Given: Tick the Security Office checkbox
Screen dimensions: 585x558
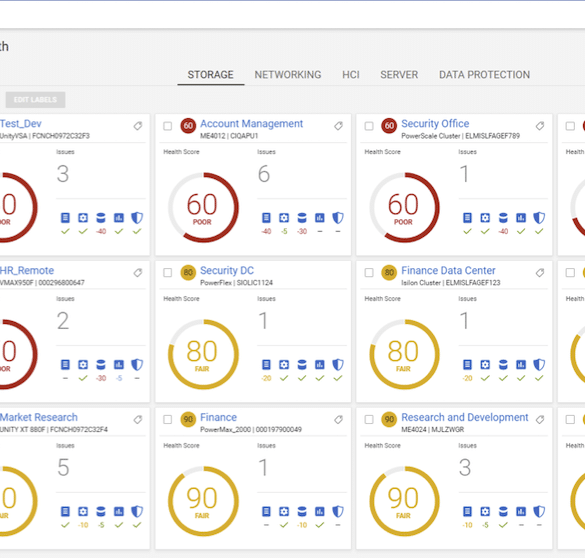Looking at the screenshot, I should point(369,126).
